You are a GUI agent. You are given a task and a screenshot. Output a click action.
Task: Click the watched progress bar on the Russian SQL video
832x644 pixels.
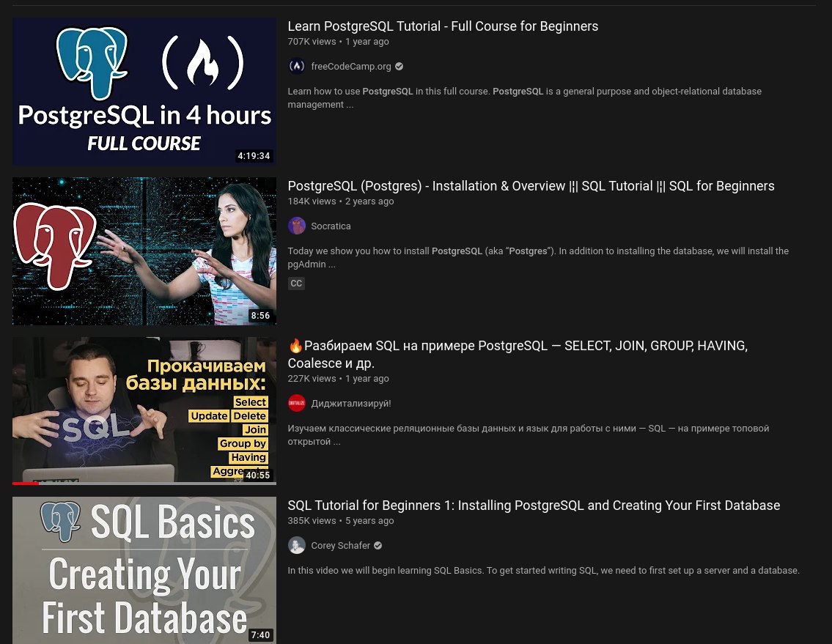[x=144, y=484]
